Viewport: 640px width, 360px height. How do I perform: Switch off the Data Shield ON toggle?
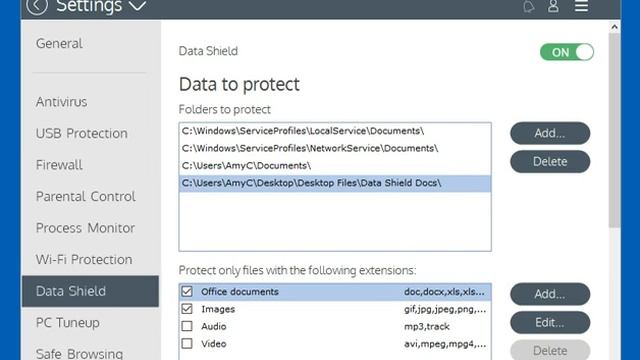click(x=567, y=52)
